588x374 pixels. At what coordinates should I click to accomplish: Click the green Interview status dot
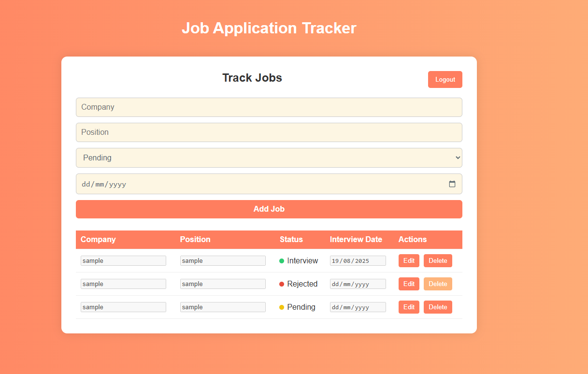coord(282,261)
